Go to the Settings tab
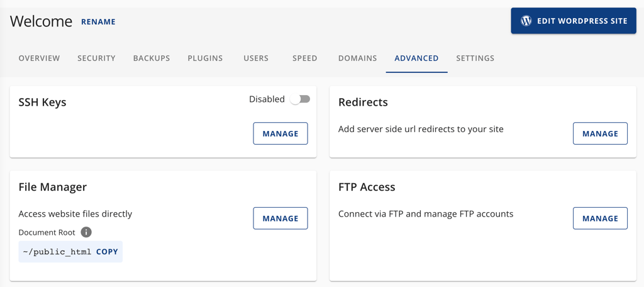644x287 pixels. 475,59
